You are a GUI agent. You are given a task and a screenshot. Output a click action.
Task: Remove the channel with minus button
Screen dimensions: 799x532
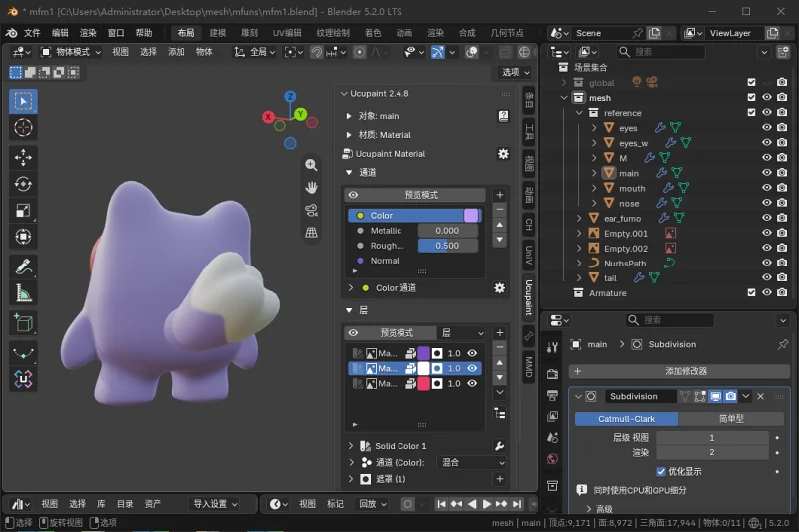(x=500, y=210)
